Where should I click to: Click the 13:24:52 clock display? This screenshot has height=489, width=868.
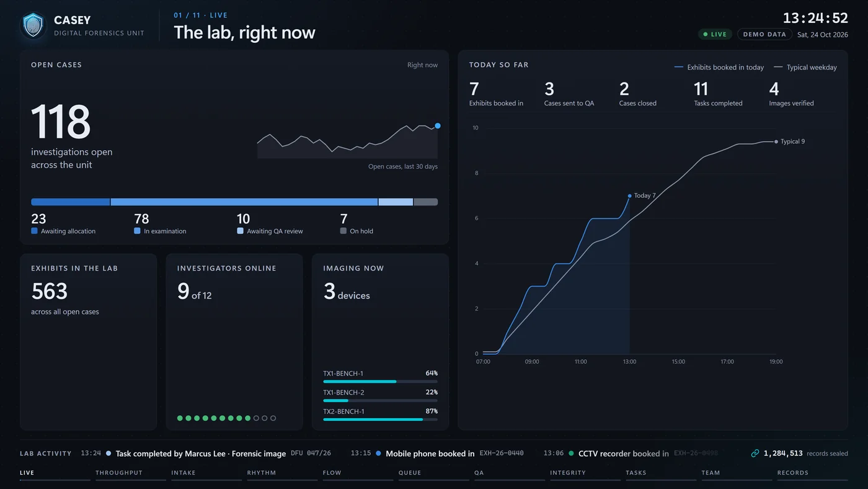coord(815,18)
